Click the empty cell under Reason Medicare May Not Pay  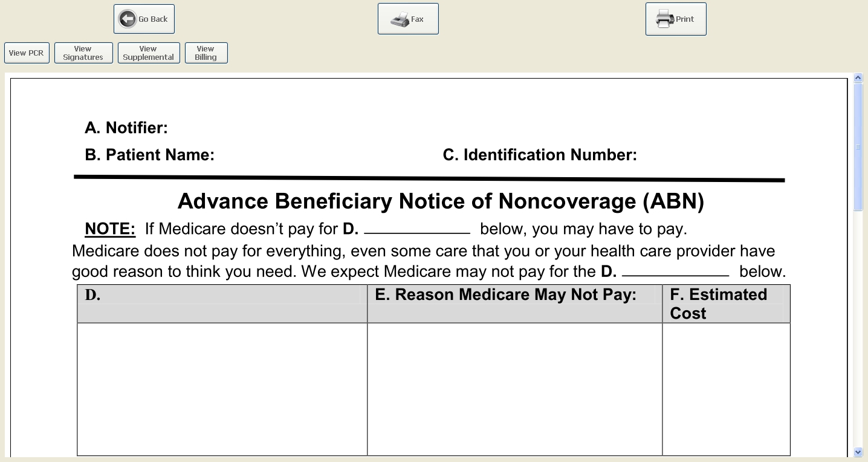[x=515, y=389]
